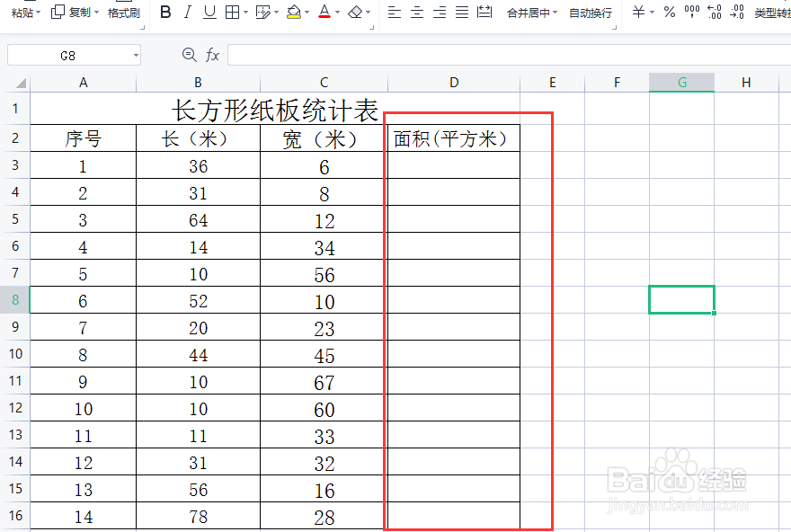Apply percent style format

click(670, 12)
